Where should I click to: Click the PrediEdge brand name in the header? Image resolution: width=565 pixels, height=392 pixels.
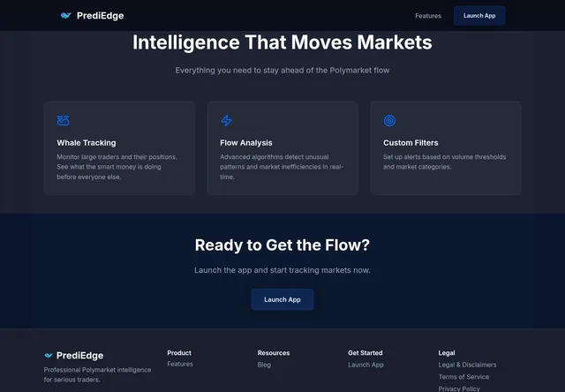tap(100, 16)
